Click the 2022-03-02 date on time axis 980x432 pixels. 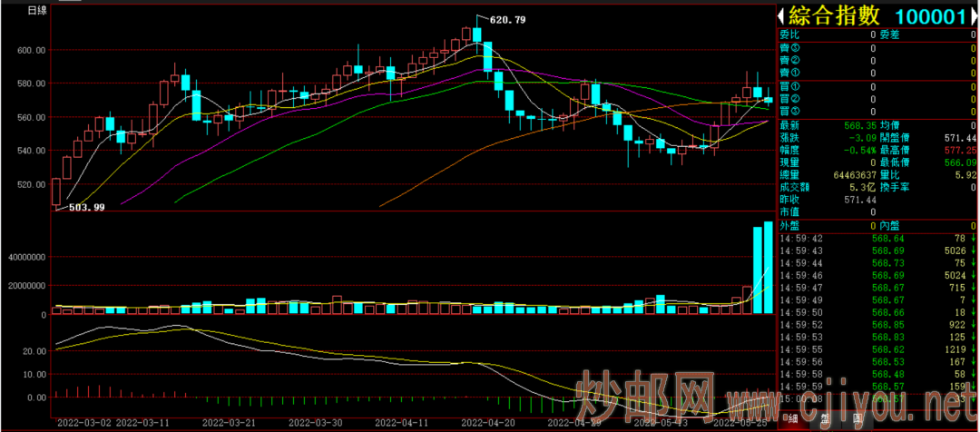pyautogui.click(x=83, y=422)
